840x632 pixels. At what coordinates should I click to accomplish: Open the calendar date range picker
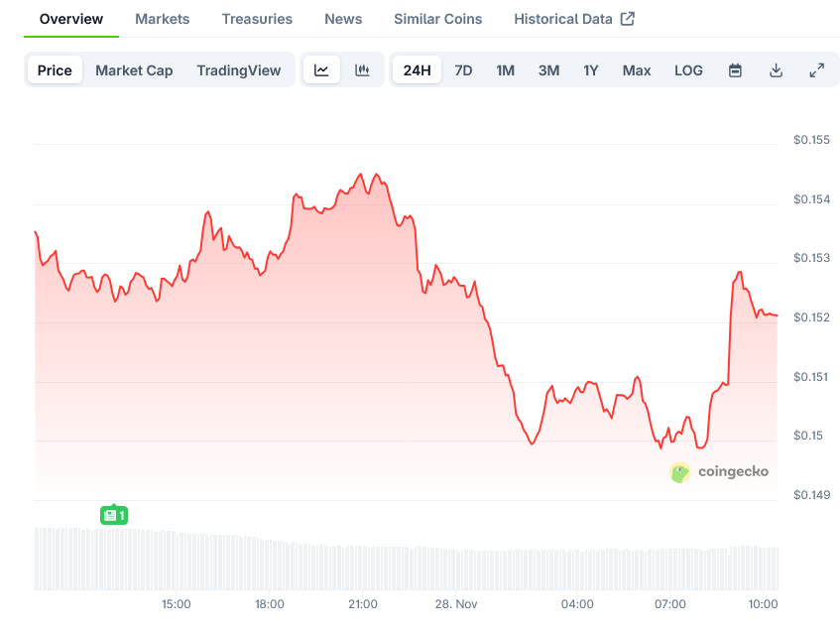pyautogui.click(x=735, y=70)
